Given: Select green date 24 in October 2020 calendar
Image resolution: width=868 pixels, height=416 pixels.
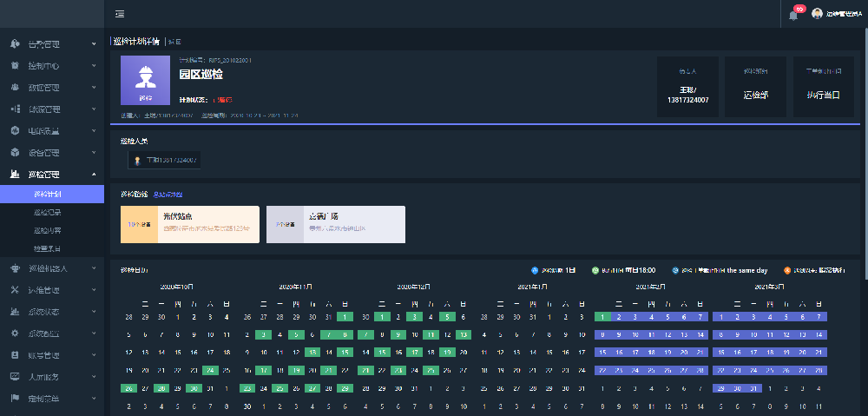Looking at the screenshot, I should pos(208,370).
